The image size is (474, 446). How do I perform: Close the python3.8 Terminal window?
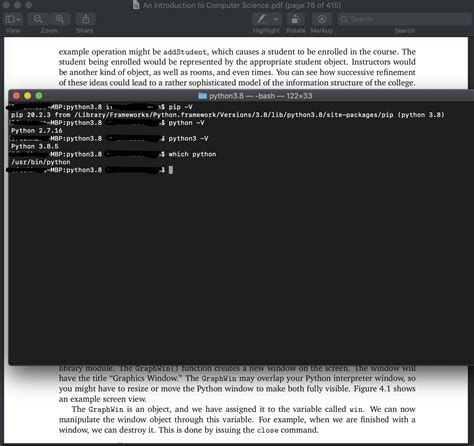click(16, 96)
